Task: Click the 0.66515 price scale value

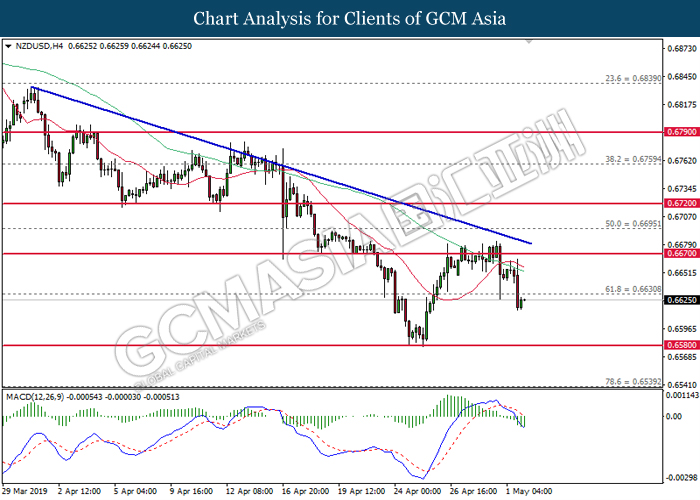Action: [682, 273]
